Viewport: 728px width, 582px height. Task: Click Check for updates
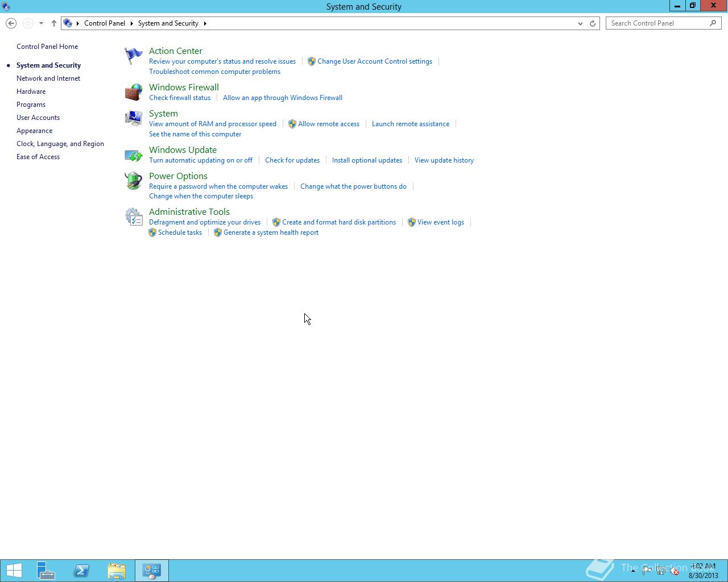tap(292, 160)
